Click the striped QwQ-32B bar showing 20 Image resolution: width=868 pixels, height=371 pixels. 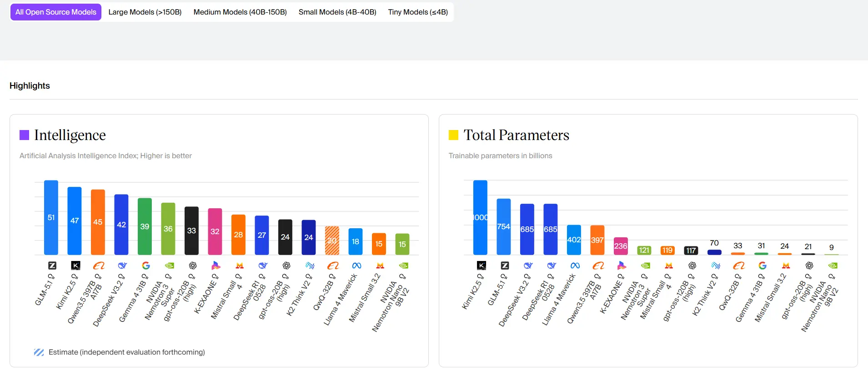[x=332, y=241]
